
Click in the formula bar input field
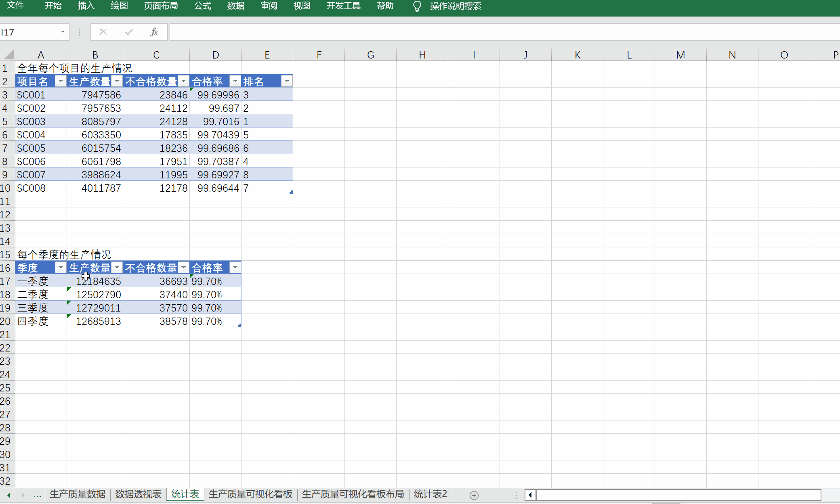pos(485,32)
